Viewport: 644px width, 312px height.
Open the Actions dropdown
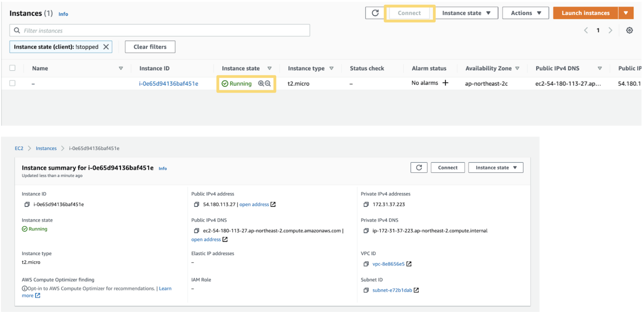(x=526, y=13)
